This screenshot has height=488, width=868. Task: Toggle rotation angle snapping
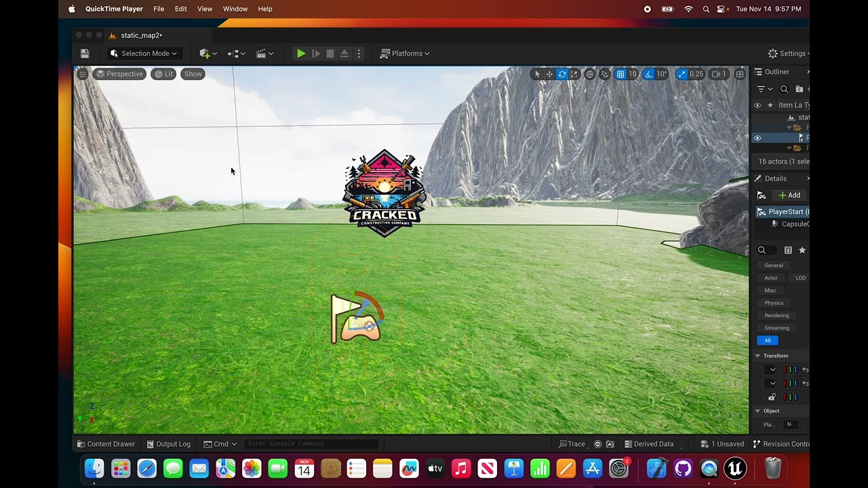(x=648, y=74)
